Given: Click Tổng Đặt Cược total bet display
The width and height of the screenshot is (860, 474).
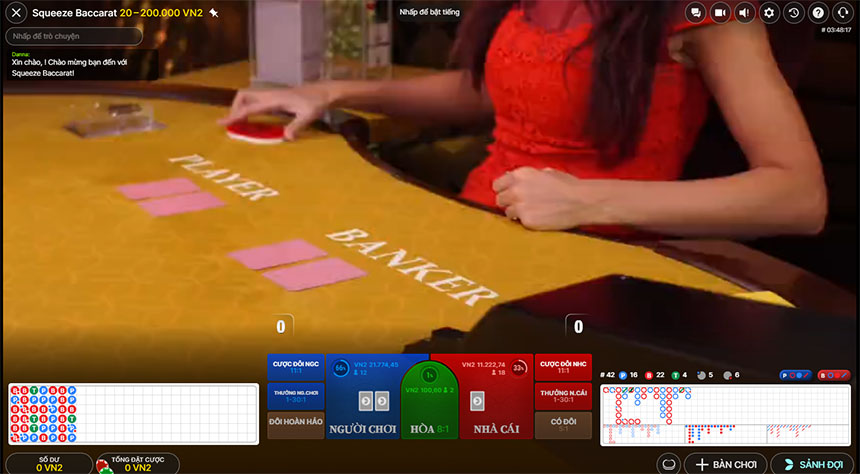Looking at the screenshot, I should pos(138,464).
